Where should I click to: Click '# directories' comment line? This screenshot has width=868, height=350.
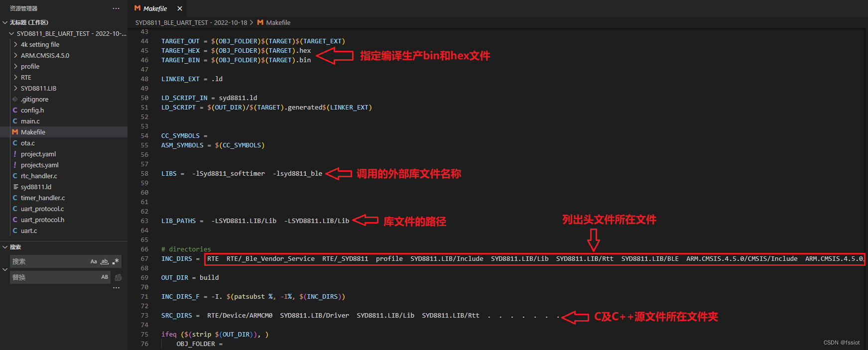186,249
